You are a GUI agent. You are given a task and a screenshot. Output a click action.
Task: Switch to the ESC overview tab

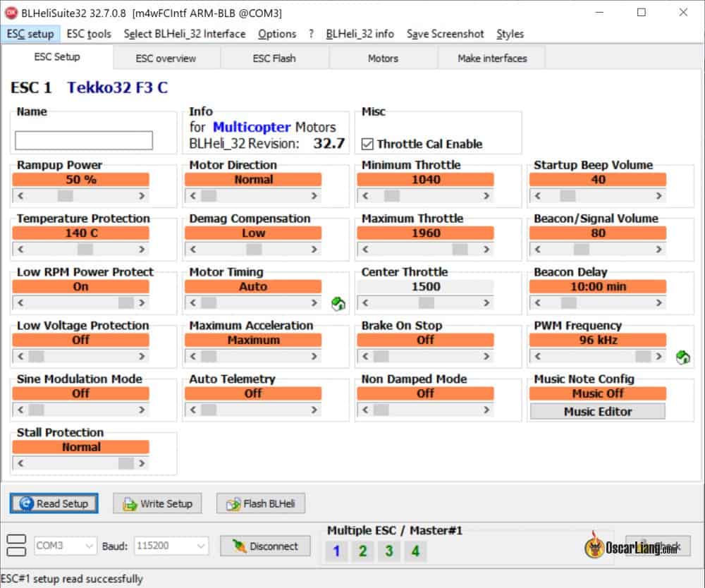click(x=166, y=58)
